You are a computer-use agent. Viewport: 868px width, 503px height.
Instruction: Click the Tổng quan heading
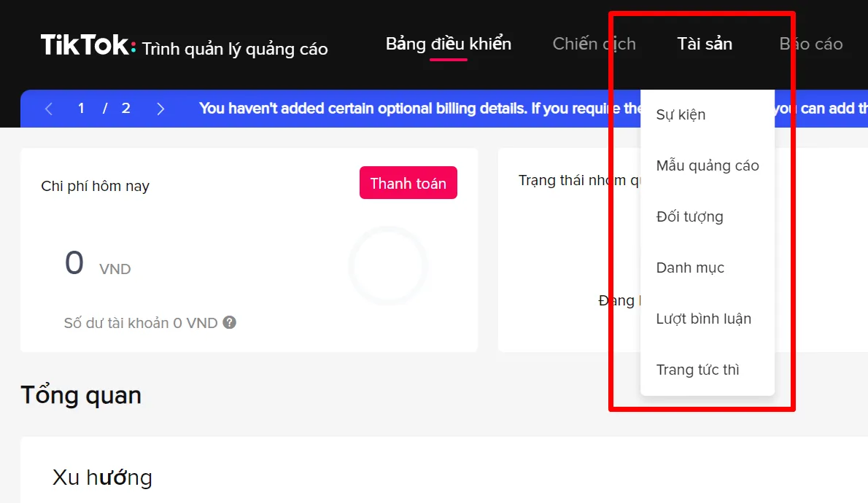pyautogui.click(x=81, y=395)
